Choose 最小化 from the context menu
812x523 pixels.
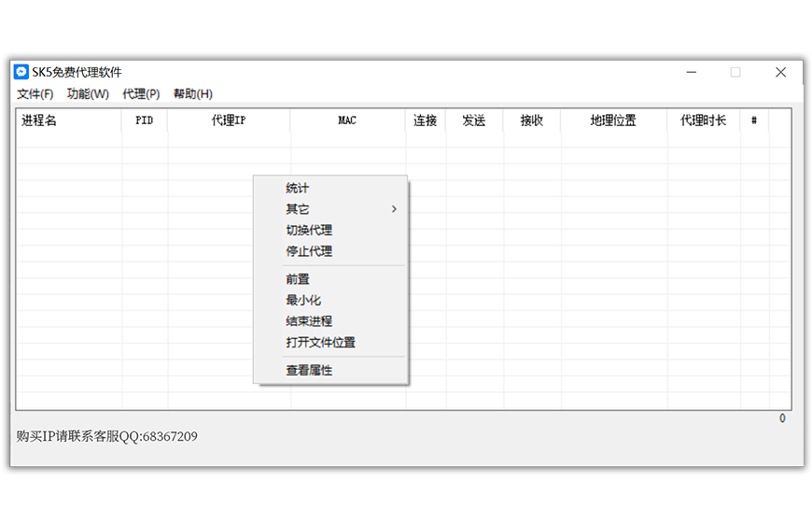303,301
